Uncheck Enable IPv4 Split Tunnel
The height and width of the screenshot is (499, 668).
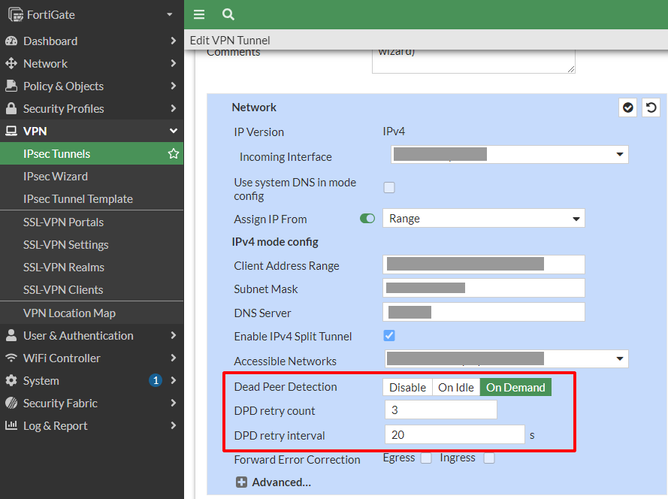[x=389, y=335]
